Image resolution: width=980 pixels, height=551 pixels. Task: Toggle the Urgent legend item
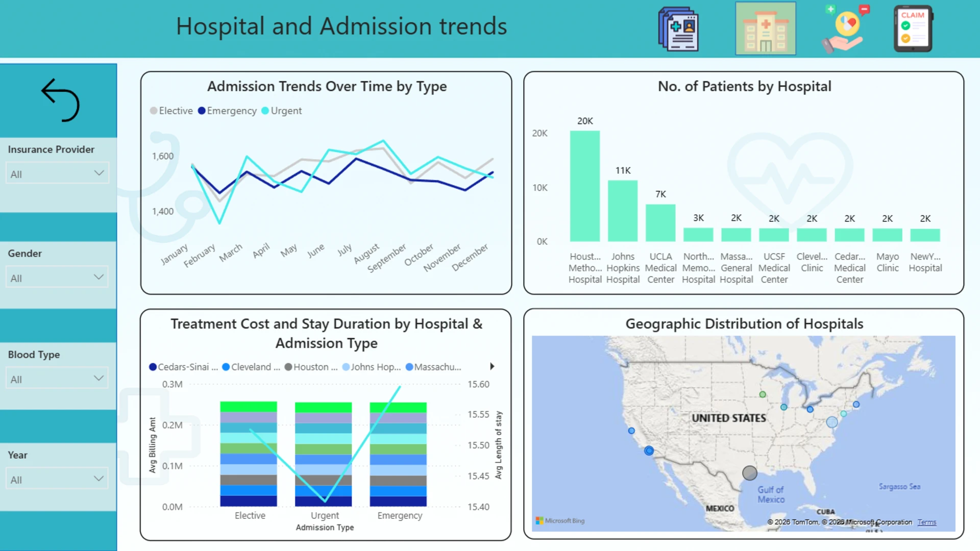282,111
